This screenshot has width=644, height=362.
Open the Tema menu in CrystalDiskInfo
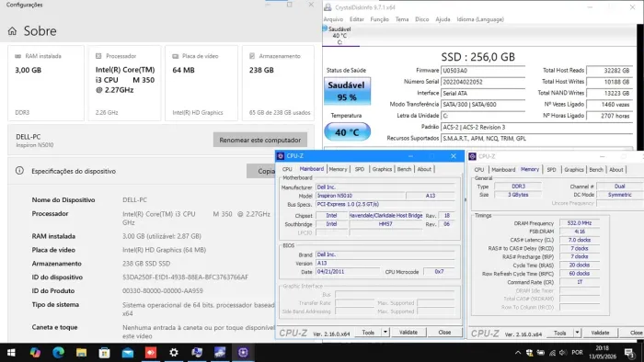[x=402, y=19]
